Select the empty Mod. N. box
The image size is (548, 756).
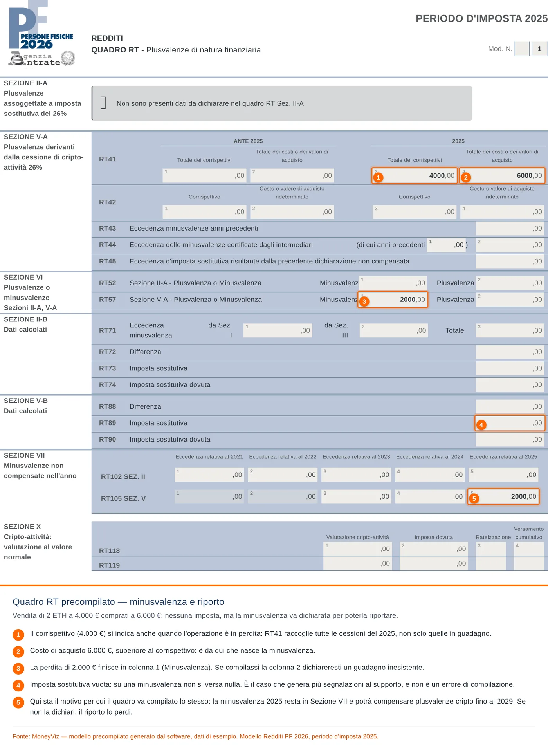[522, 49]
